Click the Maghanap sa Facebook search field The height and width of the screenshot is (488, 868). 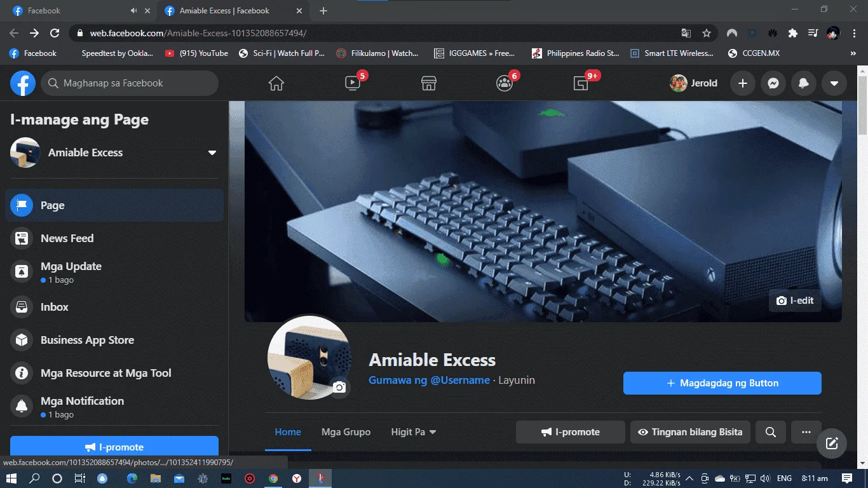click(x=130, y=83)
